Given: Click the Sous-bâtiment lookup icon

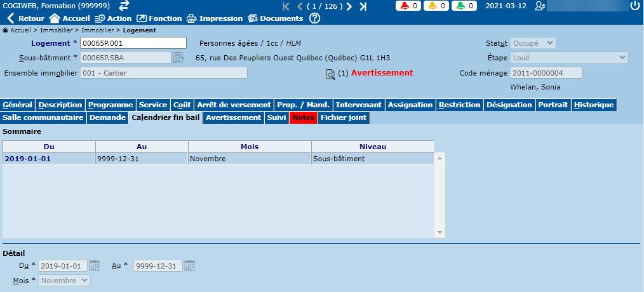Looking at the screenshot, I should (178, 58).
